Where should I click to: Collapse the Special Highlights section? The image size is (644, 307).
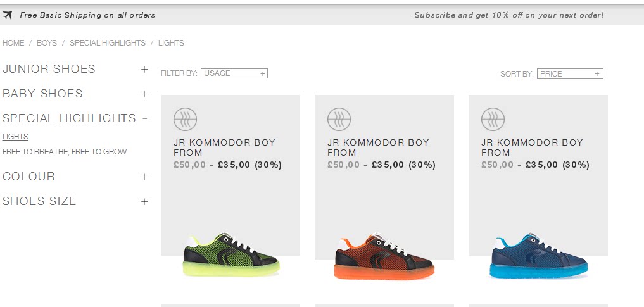[144, 118]
